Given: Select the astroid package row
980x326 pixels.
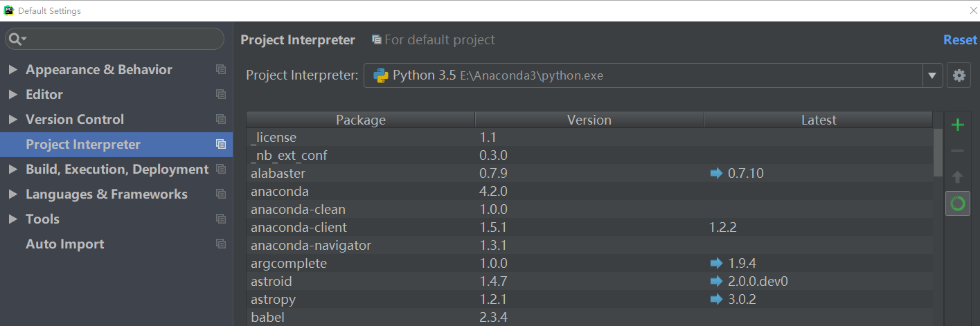Looking at the screenshot, I should (x=590, y=281).
